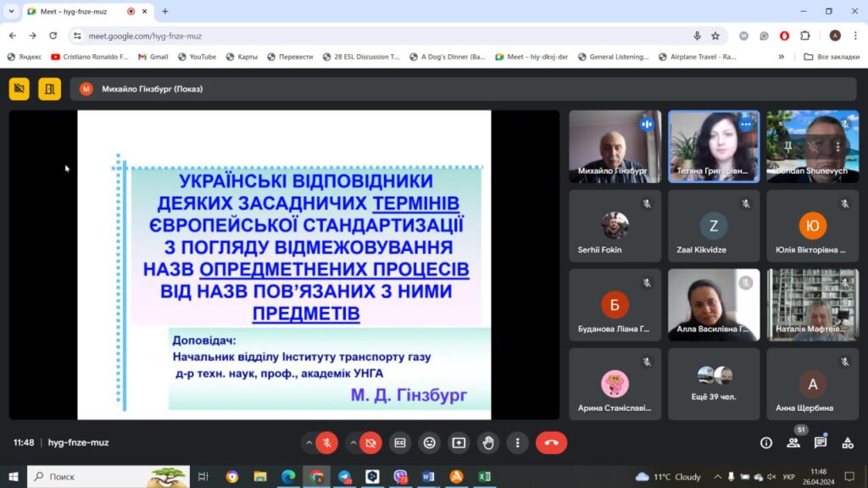
Task: Expand audio settings arrow beside microphone
Action: point(309,442)
